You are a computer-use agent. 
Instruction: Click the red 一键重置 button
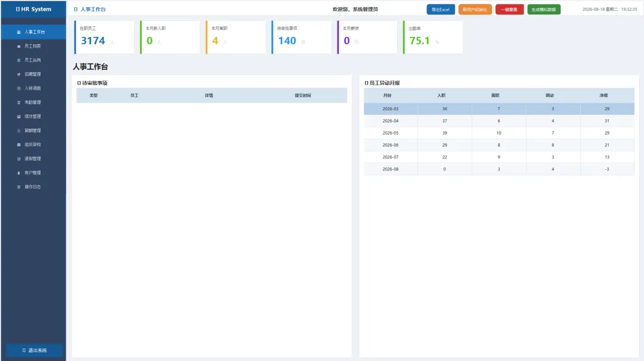pos(509,10)
